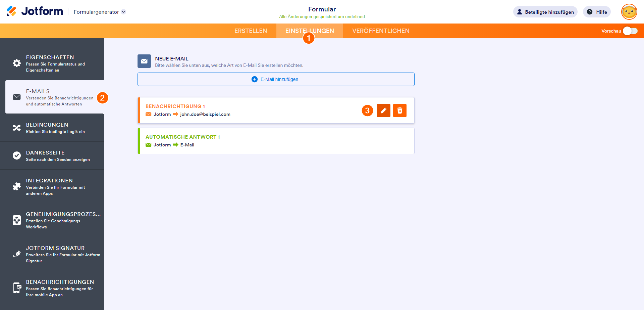Click the Dankesseite checkmark icon
The height and width of the screenshot is (310, 644).
17,156
